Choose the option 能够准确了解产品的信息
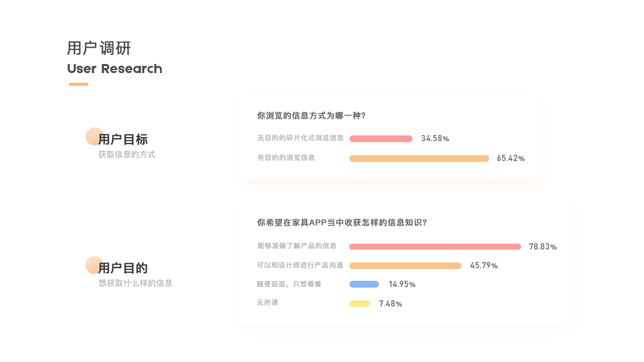This screenshot has width=644, height=362. click(297, 246)
